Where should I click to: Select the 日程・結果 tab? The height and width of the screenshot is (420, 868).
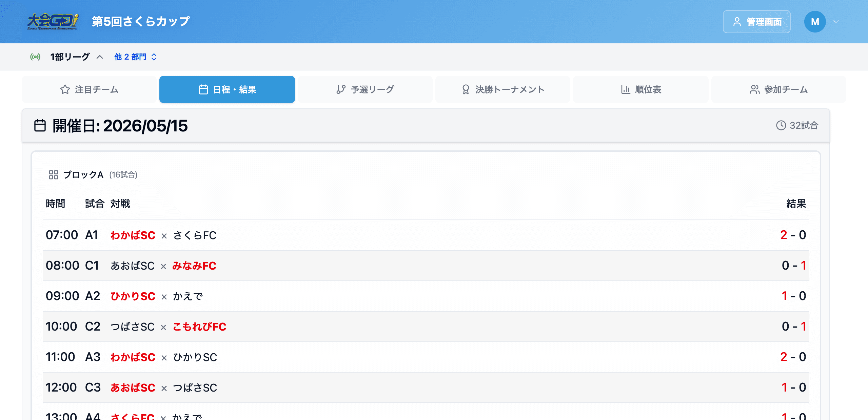click(x=227, y=89)
